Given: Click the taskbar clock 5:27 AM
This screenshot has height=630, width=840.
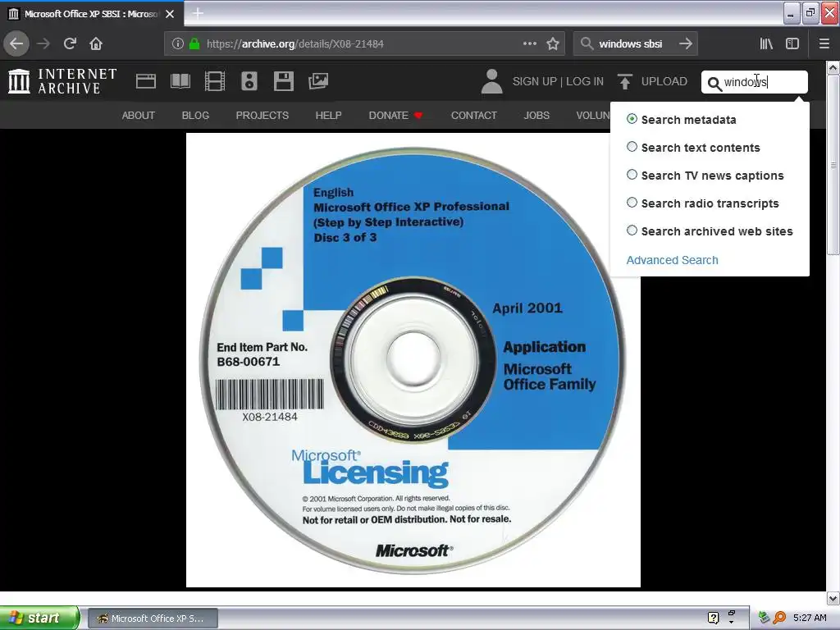Looking at the screenshot, I should pos(810,619).
